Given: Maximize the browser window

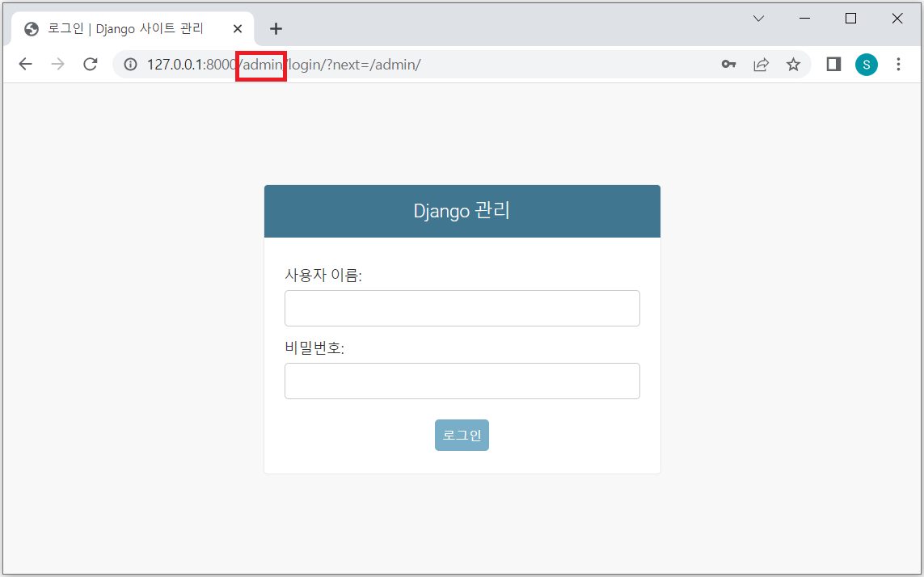Looking at the screenshot, I should [x=851, y=19].
